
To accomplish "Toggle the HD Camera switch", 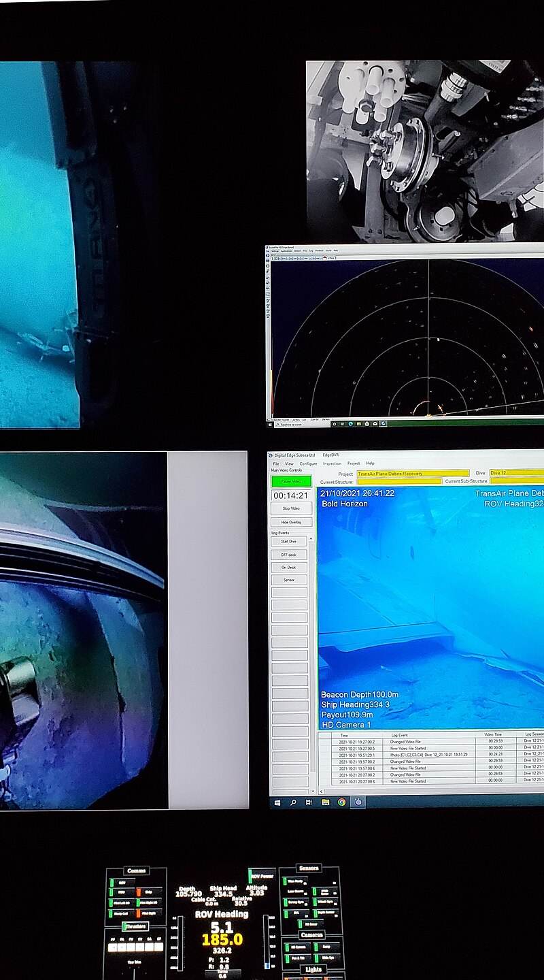I will coord(296,947).
